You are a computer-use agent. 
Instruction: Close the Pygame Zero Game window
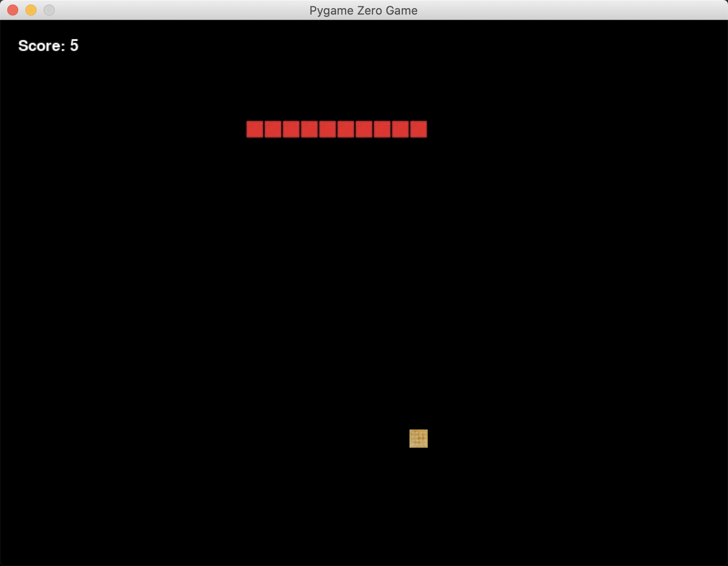tap(13, 10)
